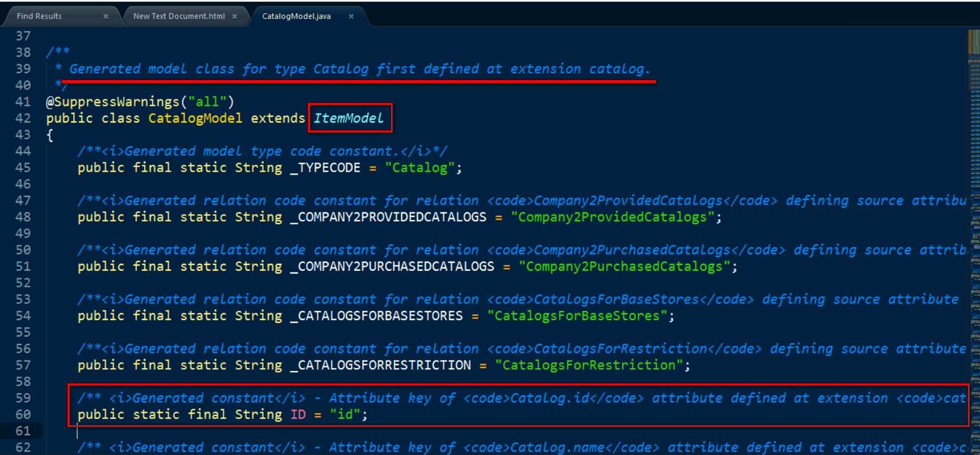Click line number 42 in gutter
Viewport: 980px width, 455px height.
[x=23, y=118]
